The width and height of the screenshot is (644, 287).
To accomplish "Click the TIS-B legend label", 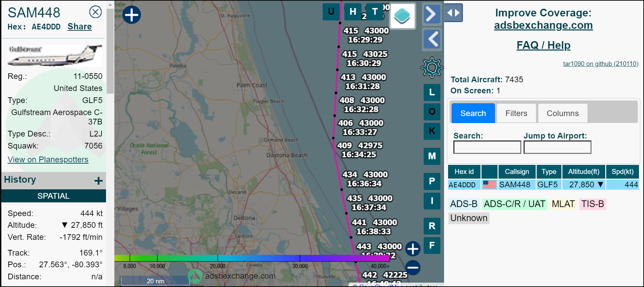I will coord(593,204).
